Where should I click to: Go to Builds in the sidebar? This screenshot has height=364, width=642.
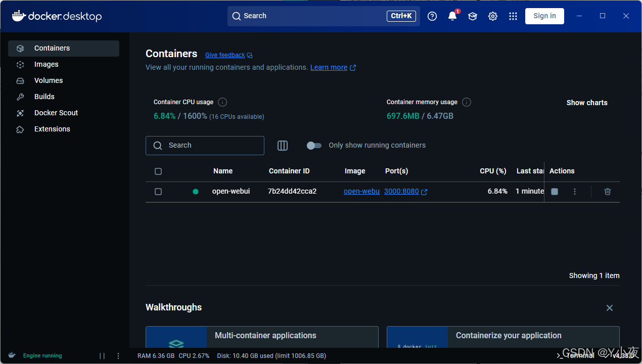point(64,97)
